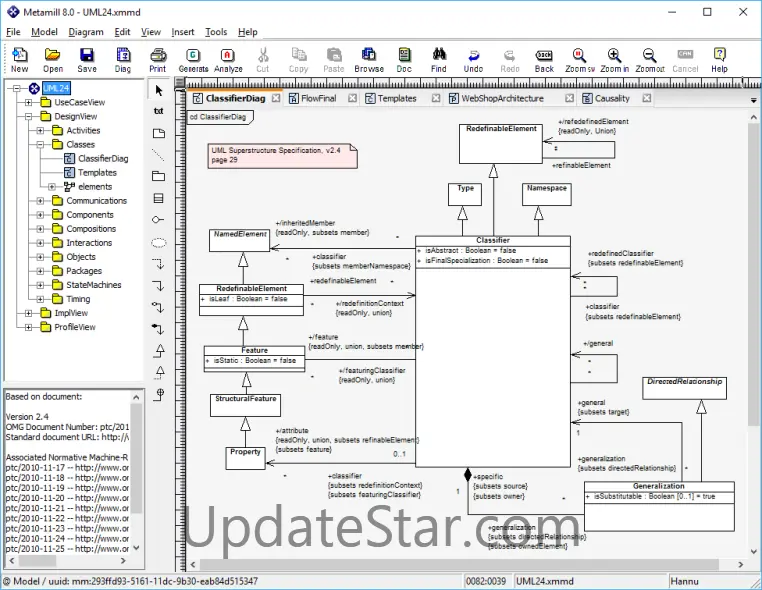The width and height of the screenshot is (762, 590).
Task: Select the txt text tool
Action: [x=158, y=111]
